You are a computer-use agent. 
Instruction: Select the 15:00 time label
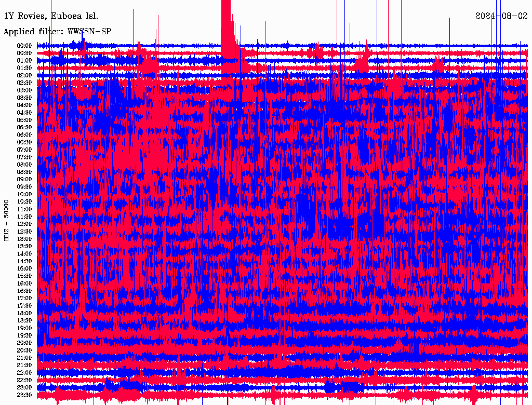tap(24, 268)
